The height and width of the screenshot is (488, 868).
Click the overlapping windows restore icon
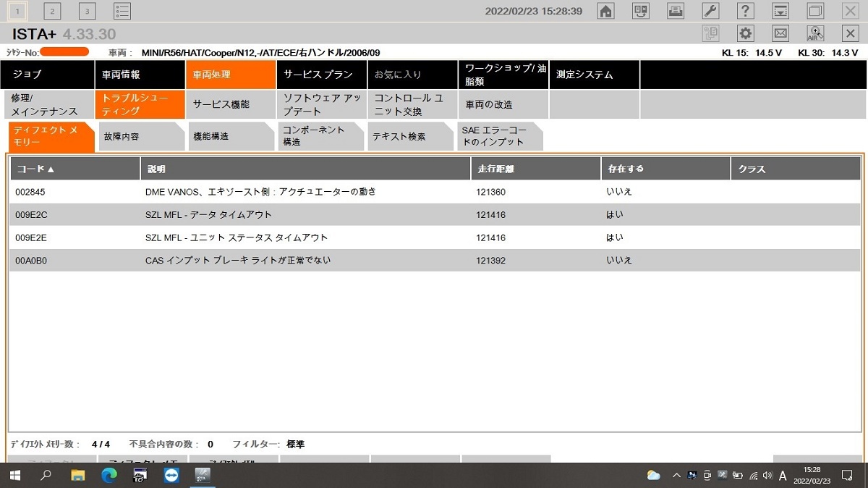coord(815,11)
